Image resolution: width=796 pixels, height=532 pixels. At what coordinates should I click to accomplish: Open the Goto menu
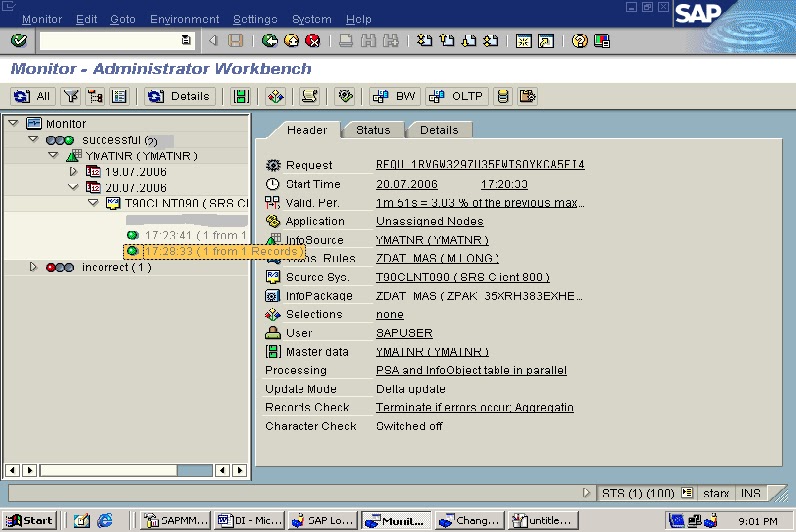tap(123, 19)
